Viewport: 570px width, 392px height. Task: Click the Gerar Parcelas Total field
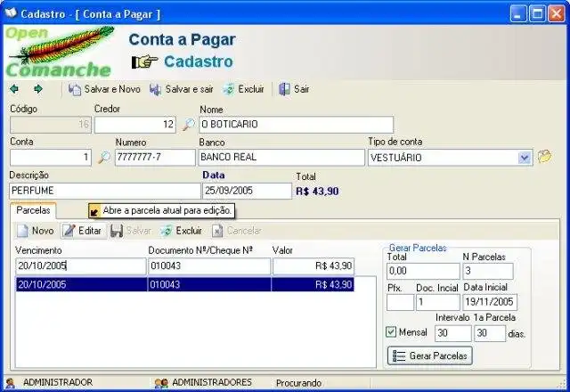pyautogui.click(x=423, y=271)
